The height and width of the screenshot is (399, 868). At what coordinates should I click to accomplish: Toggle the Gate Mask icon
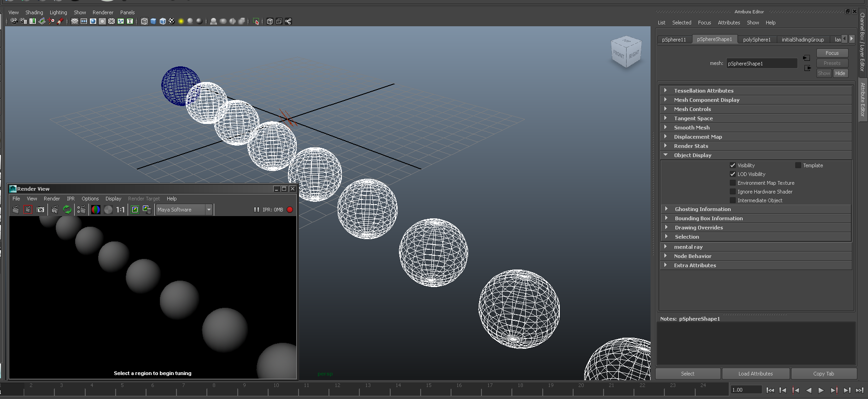coord(102,21)
